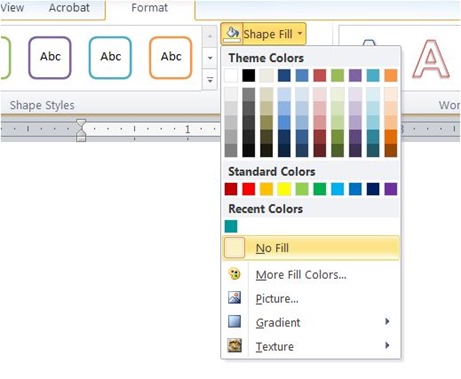Image resolution: width=461 pixels, height=379 pixels.
Task: Pick the orange theme color swatch
Action: 391,76
